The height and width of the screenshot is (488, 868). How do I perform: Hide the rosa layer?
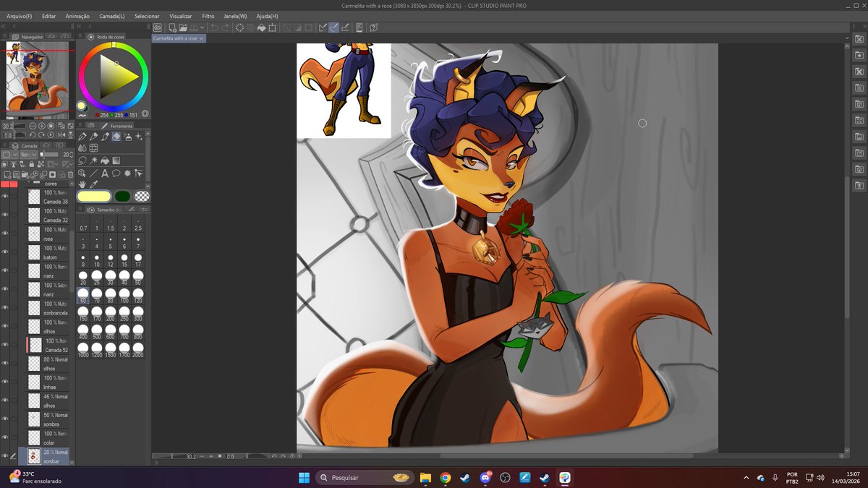click(5, 233)
